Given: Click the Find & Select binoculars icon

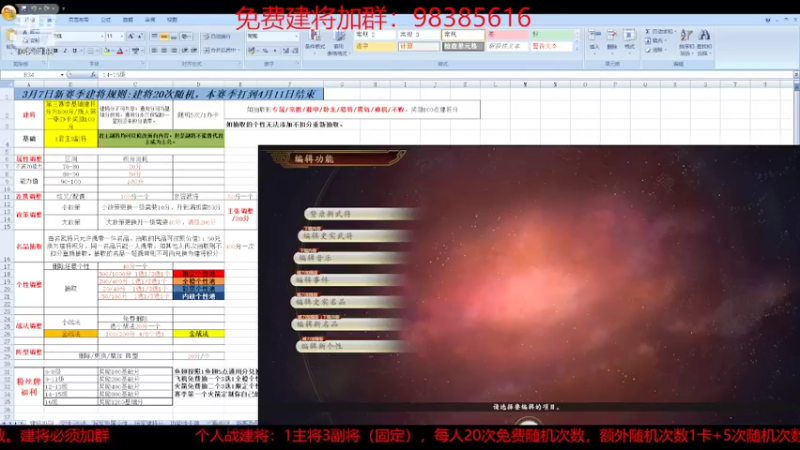Looking at the screenshot, I should [705, 36].
